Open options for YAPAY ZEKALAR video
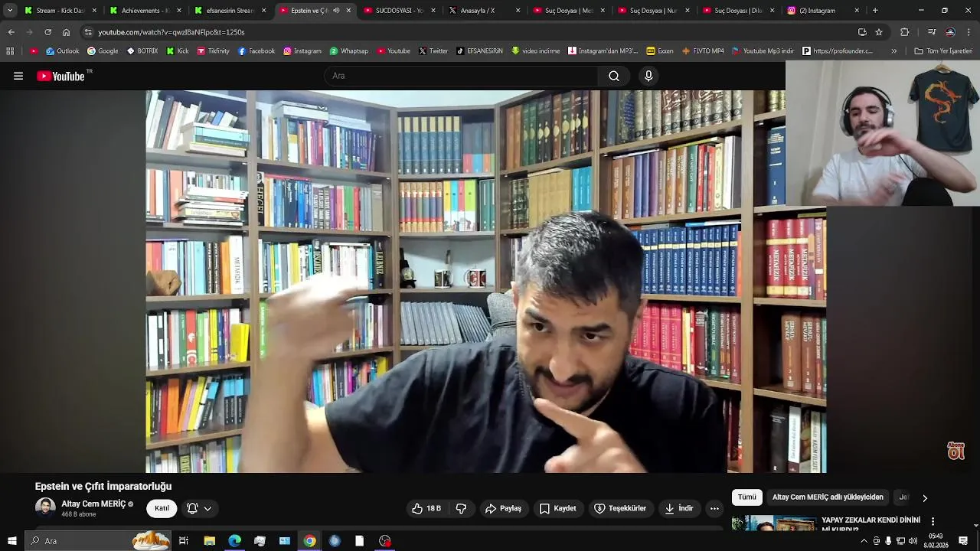The height and width of the screenshot is (551, 980). click(x=933, y=521)
